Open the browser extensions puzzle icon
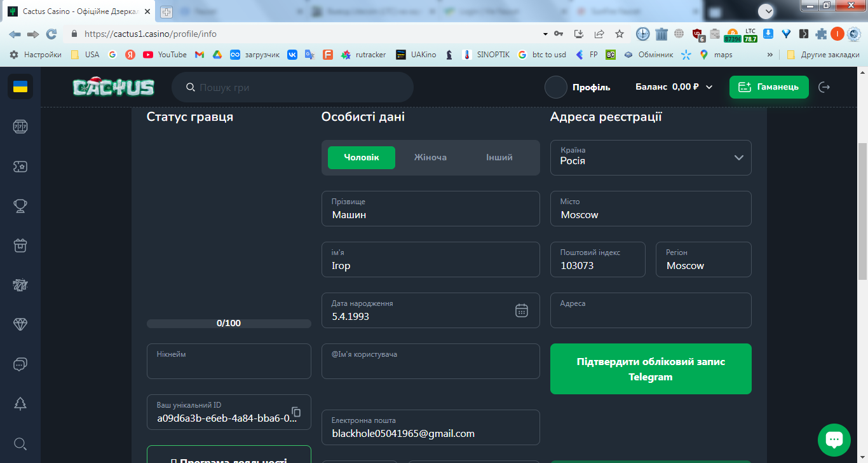Image resolution: width=868 pixels, height=463 pixels. 822,34
